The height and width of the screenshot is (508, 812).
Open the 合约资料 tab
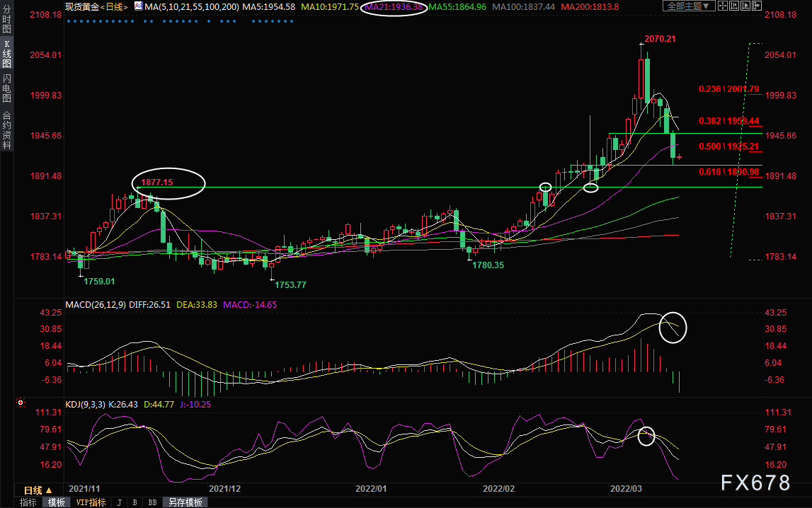[7, 130]
